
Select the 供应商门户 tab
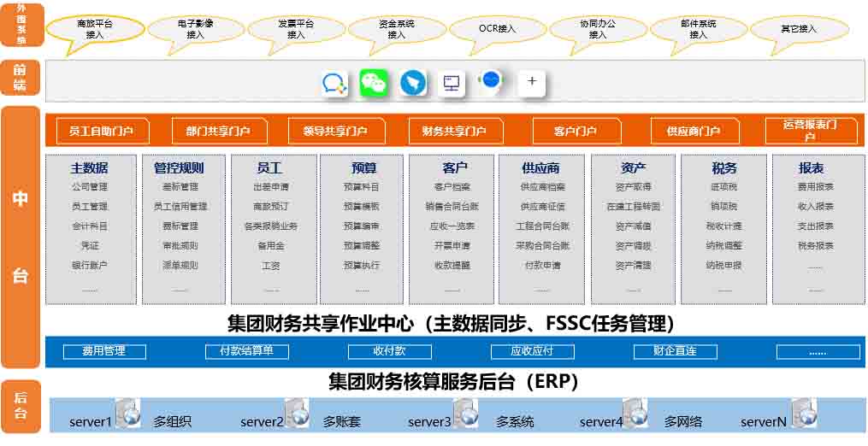coord(693,132)
